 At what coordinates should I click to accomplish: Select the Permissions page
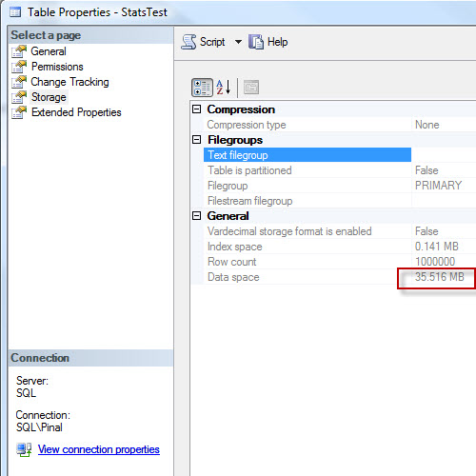(57, 67)
